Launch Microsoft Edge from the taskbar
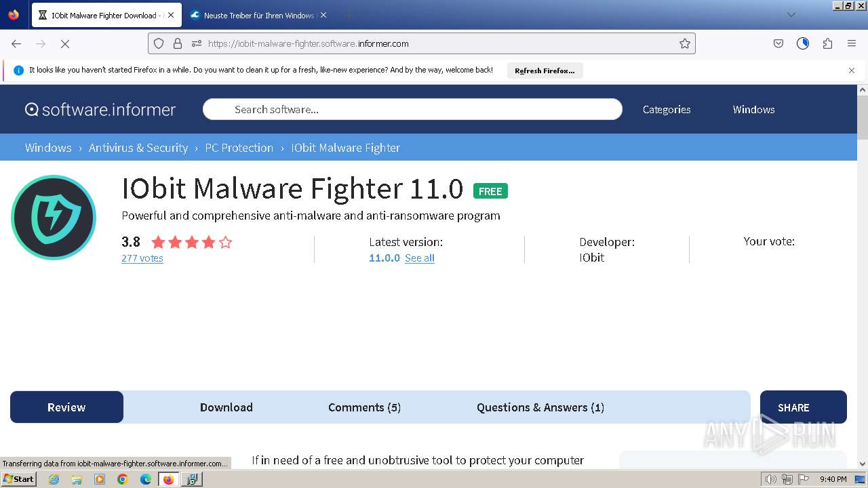This screenshot has width=868, height=488. 146,479
